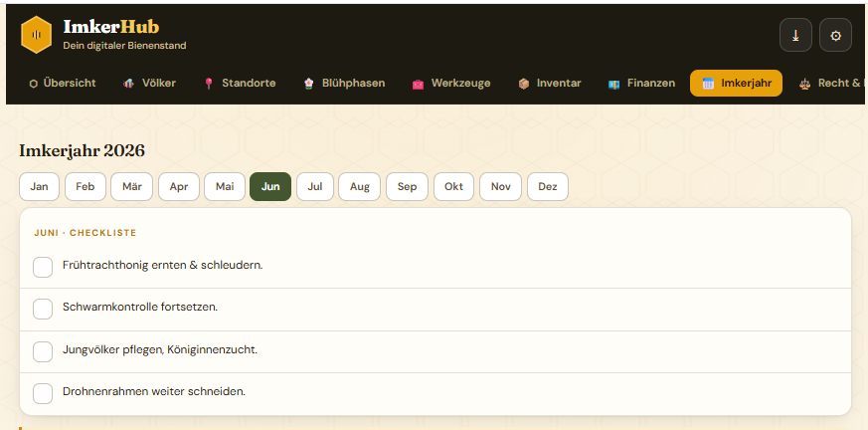Click the hexagon icon beside Übersicht
The width and height of the screenshot is (868, 430).
point(33,84)
